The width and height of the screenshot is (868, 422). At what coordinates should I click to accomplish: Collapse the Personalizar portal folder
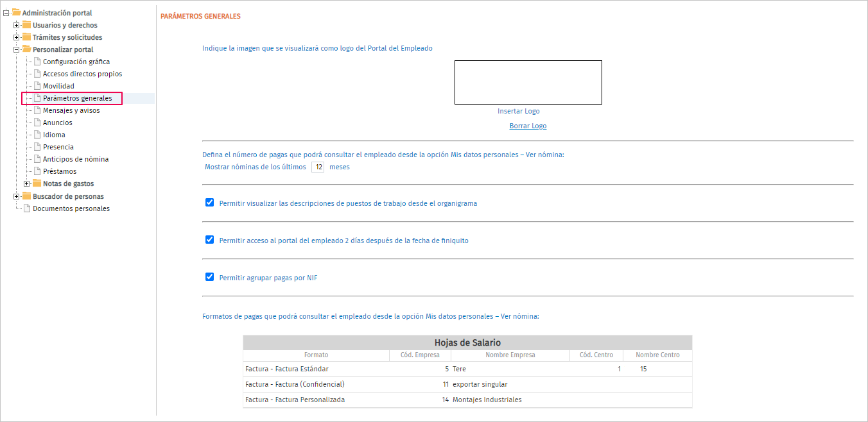[x=17, y=49]
